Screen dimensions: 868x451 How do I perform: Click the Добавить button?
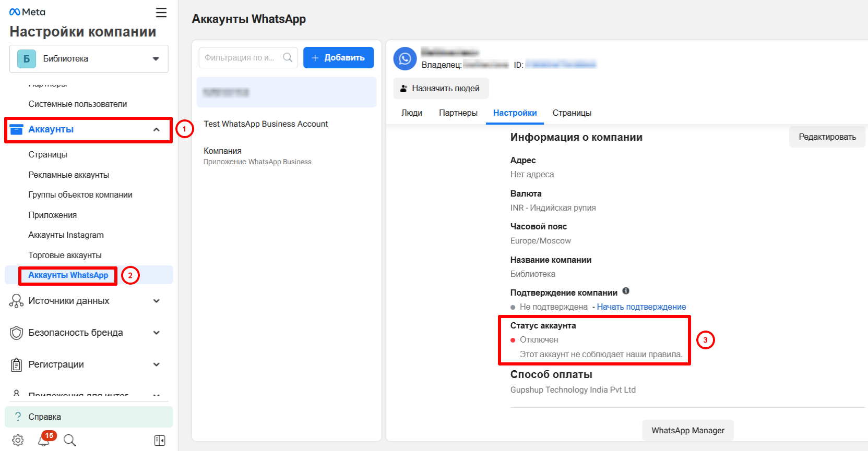(338, 58)
